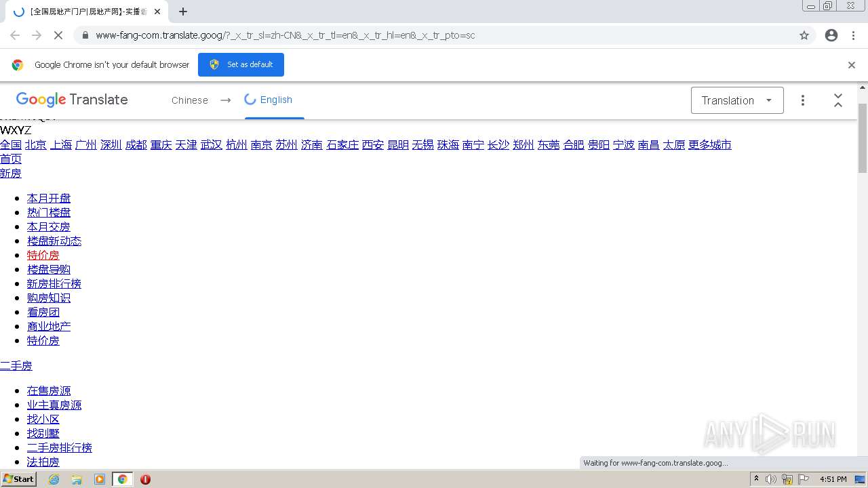The width and height of the screenshot is (868, 488).
Task: Open the 二手房 section link
Action: pyautogui.click(x=16, y=365)
